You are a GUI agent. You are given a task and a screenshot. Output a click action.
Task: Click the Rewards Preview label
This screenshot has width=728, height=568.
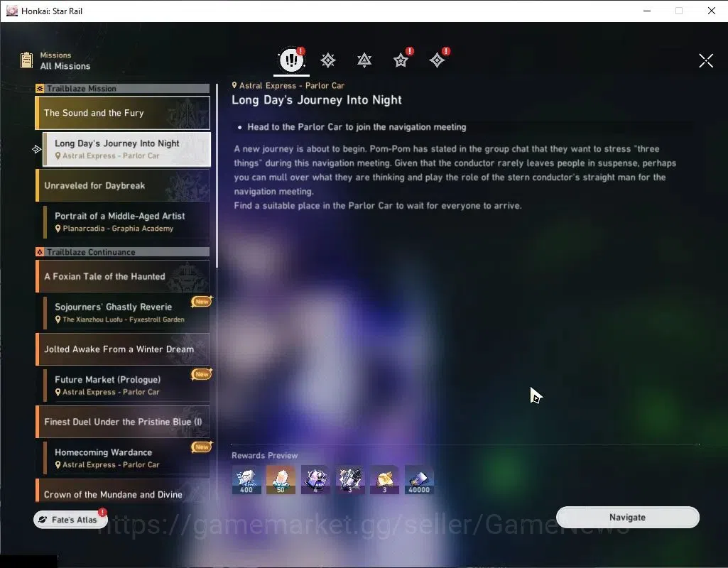pyautogui.click(x=265, y=455)
